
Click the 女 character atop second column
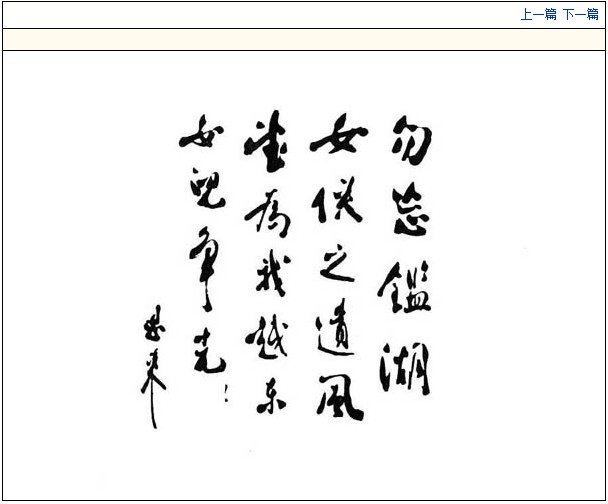[338, 138]
